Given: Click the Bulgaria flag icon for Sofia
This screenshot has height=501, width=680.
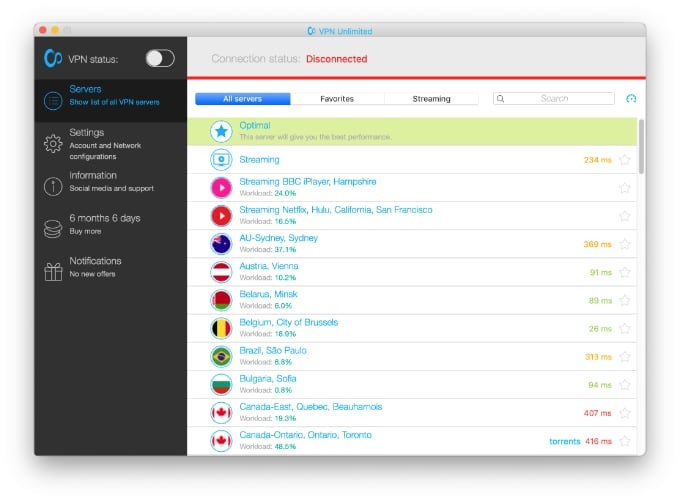Looking at the screenshot, I should [x=221, y=385].
